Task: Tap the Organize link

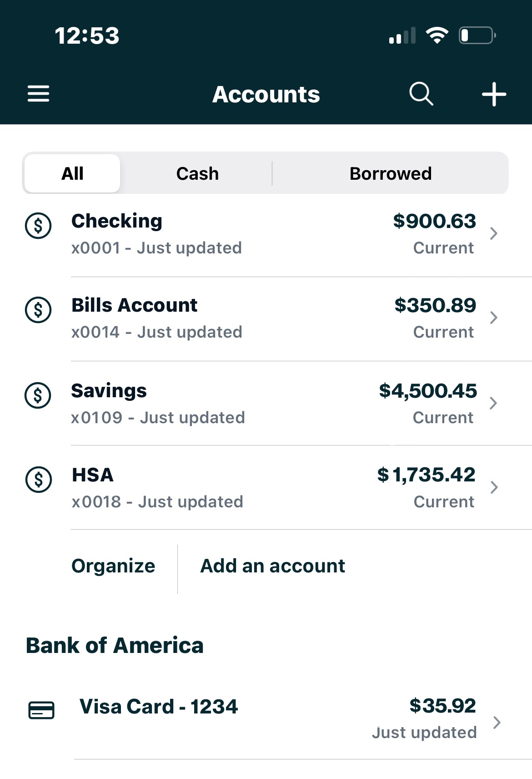Action: [x=113, y=566]
